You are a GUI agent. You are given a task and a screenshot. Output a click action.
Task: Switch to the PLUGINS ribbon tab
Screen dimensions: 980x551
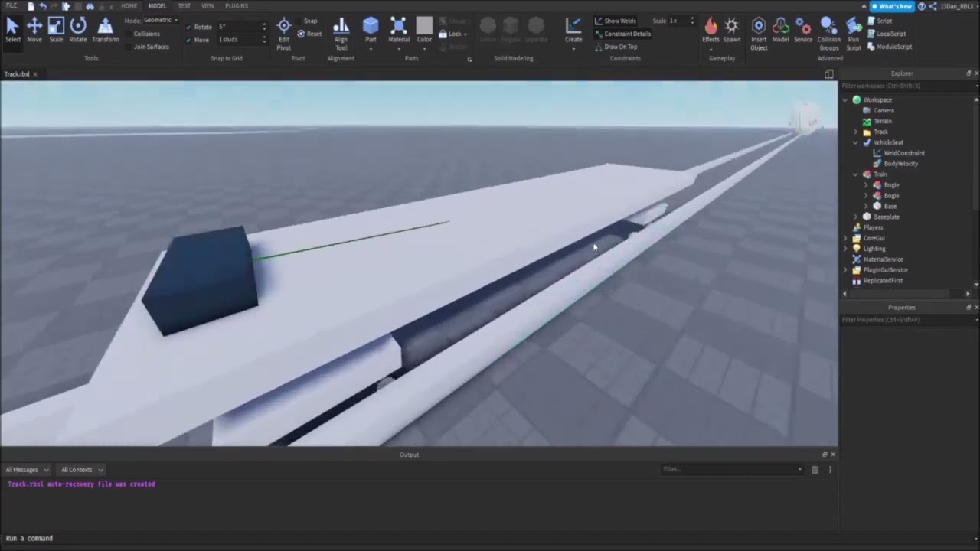236,6
